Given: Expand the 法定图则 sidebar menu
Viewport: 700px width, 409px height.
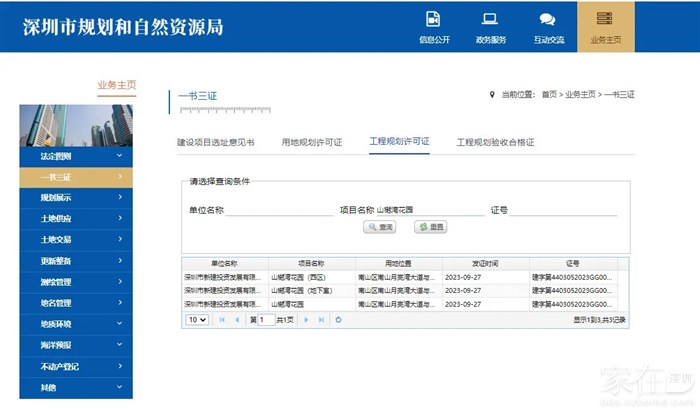Looking at the screenshot, I should coord(75,156).
